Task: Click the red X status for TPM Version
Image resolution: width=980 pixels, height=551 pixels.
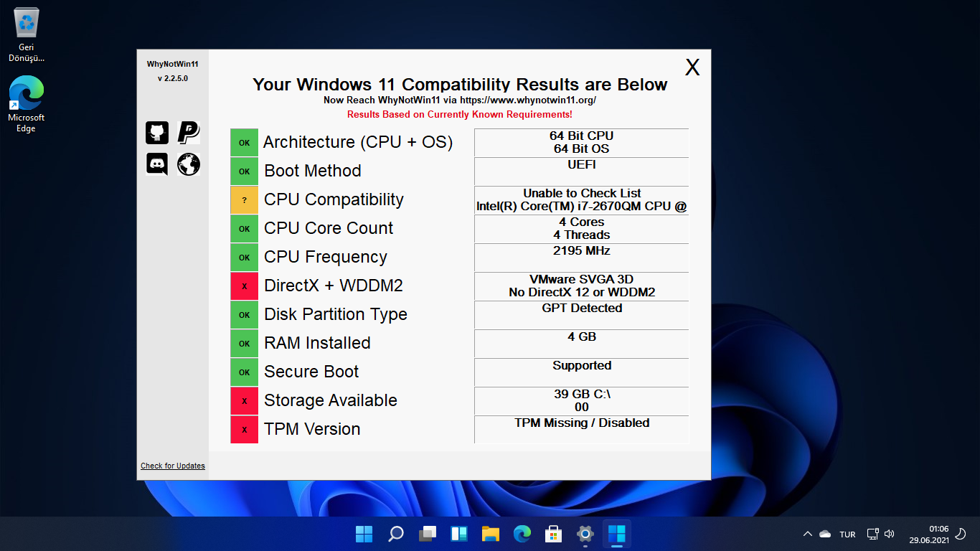Action: pyautogui.click(x=244, y=430)
